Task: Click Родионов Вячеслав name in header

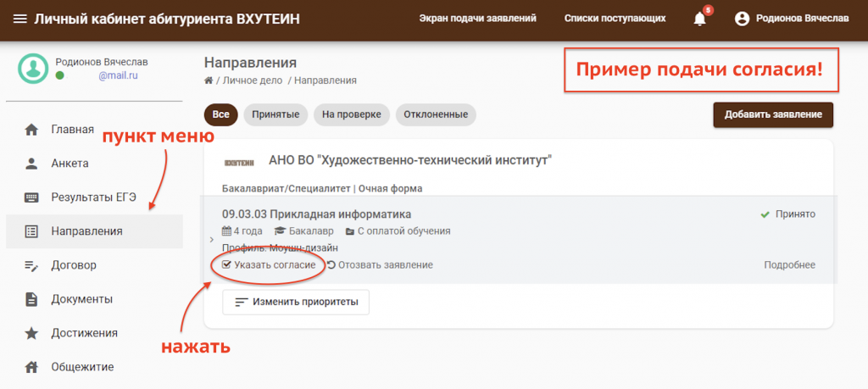Action: (802, 19)
